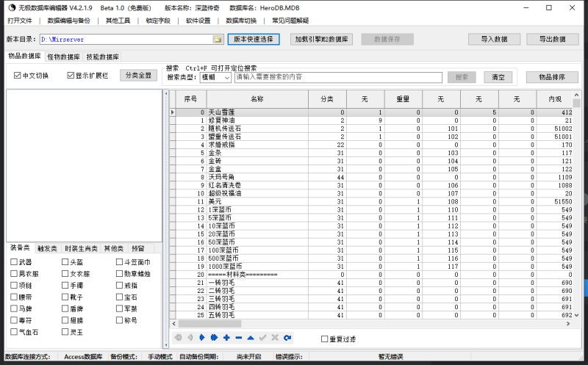Tick the 戒指 checkbox
The height and width of the screenshot is (365, 588).
(x=119, y=285)
